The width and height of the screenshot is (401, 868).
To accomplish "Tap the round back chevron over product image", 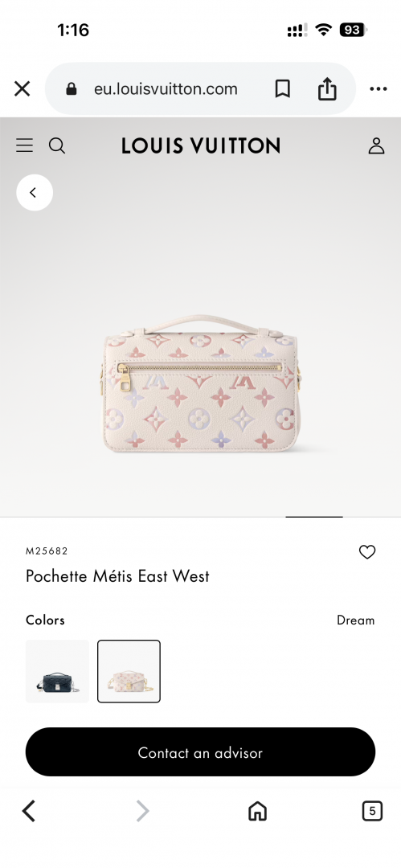I will tap(35, 193).
